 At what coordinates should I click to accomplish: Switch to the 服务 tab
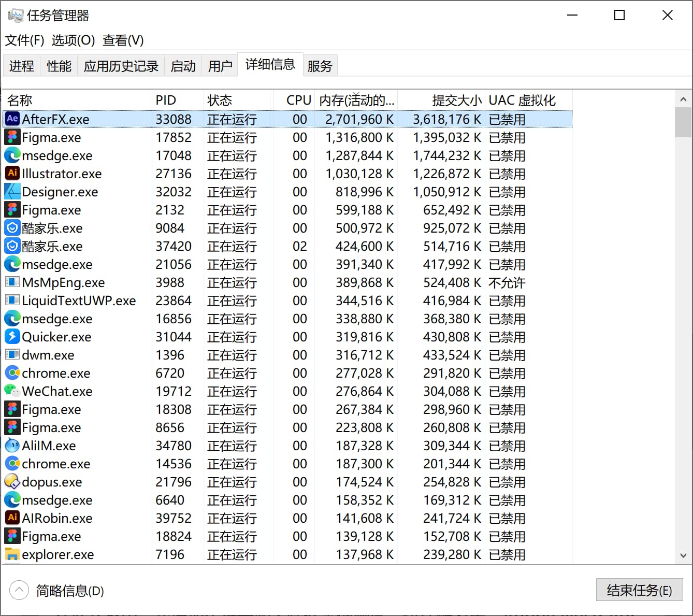click(320, 66)
